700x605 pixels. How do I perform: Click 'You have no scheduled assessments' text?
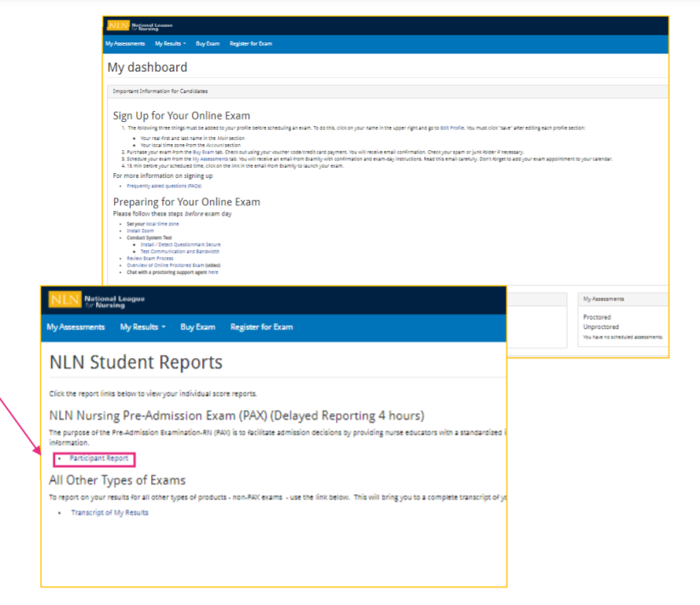click(x=623, y=337)
